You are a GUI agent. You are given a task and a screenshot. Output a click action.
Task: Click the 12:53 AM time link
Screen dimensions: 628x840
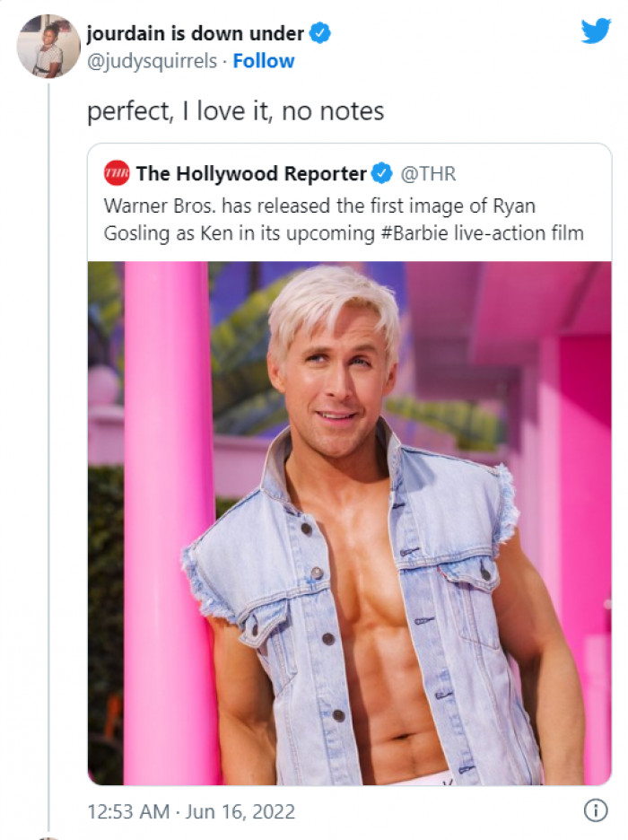pos(127,811)
